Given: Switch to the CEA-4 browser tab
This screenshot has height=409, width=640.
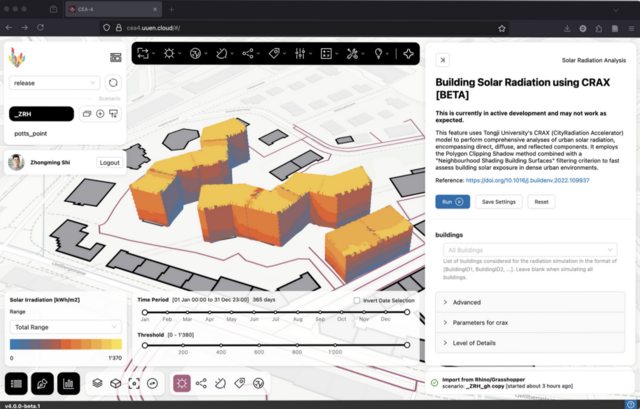Looking at the screenshot, I should click(113, 9).
